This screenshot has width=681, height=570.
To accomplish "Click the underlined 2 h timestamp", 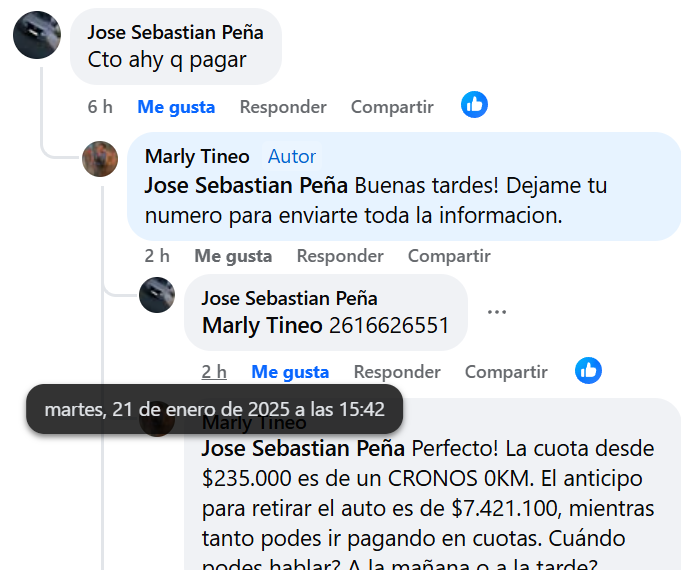I will [214, 372].
